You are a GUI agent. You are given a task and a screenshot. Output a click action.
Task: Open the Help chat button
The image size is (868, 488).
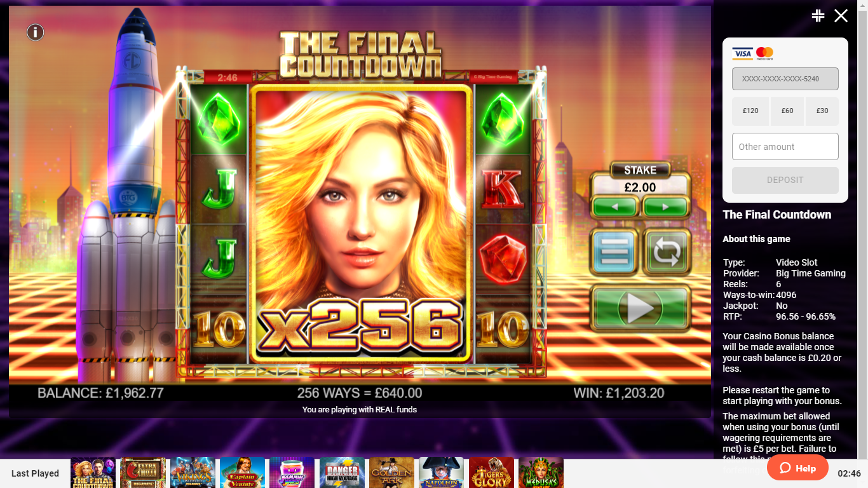pyautogui.click(x=797, y=468)
